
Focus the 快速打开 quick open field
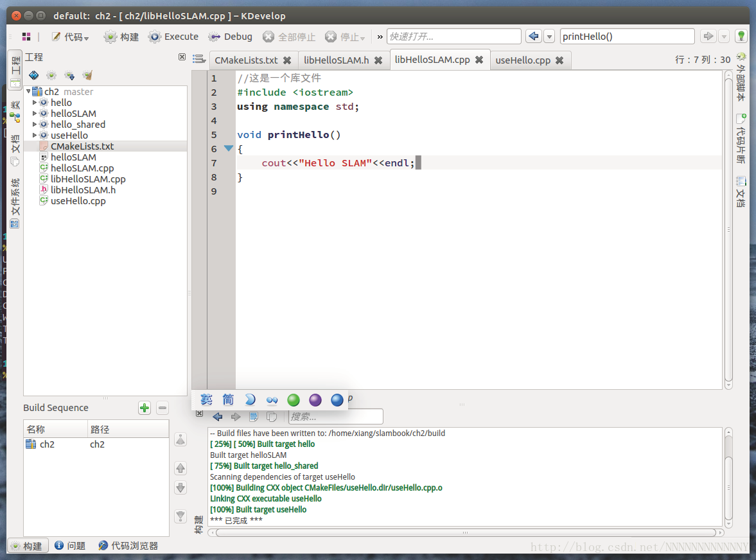click(453, 37)
